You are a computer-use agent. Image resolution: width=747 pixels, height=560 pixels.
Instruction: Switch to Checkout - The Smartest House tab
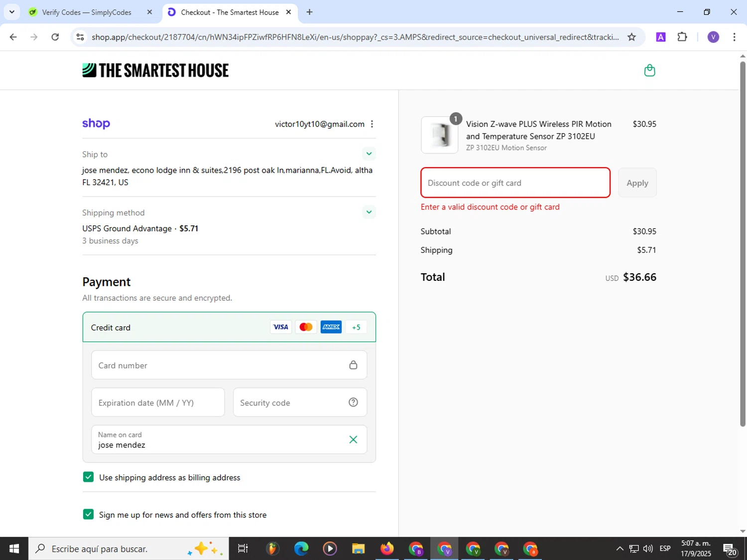click(230, 12)
